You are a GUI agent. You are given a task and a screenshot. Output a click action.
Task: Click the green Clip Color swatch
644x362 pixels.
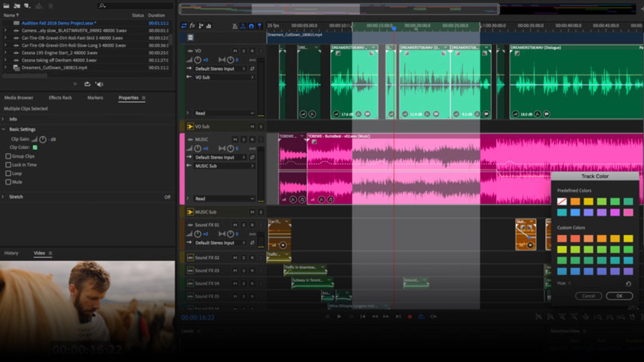coord(35,147)
